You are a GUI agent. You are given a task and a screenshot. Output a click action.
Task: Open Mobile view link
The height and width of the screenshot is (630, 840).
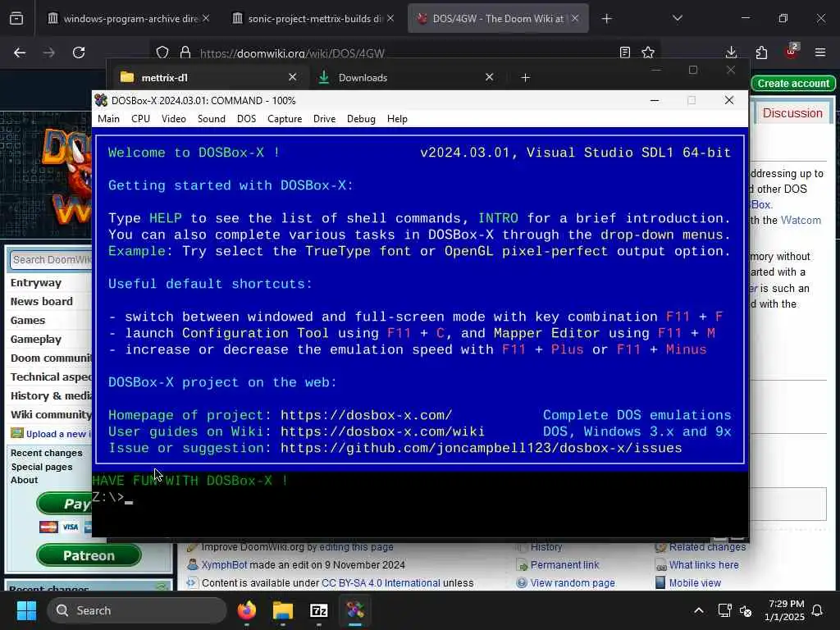pos(695,583)
